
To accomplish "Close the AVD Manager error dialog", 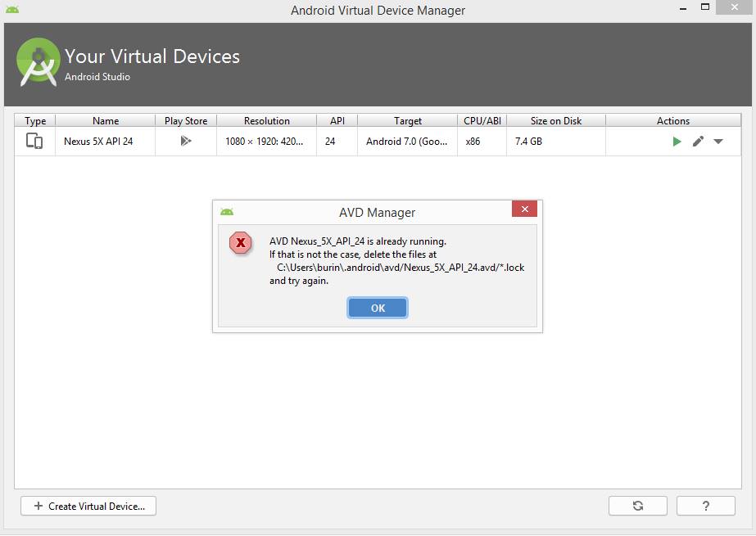I will pyautogui.click(x=524, y=209).
